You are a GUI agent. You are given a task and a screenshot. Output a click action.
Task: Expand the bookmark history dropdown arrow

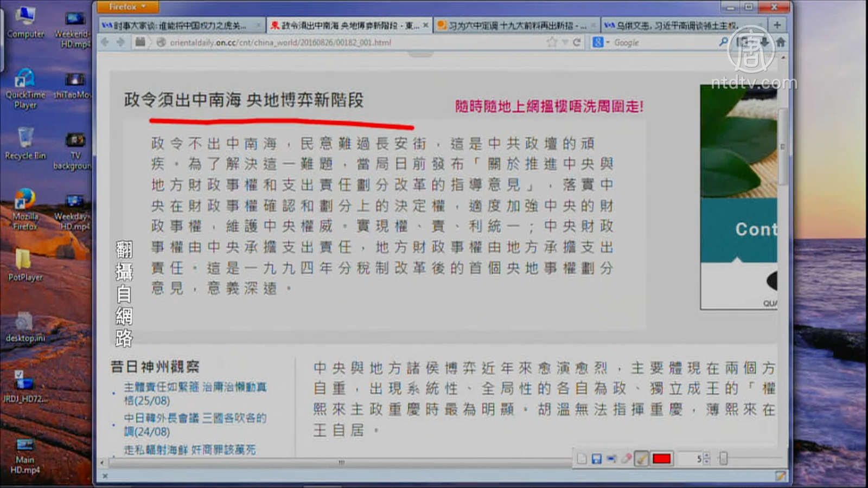tap(565, 42)
